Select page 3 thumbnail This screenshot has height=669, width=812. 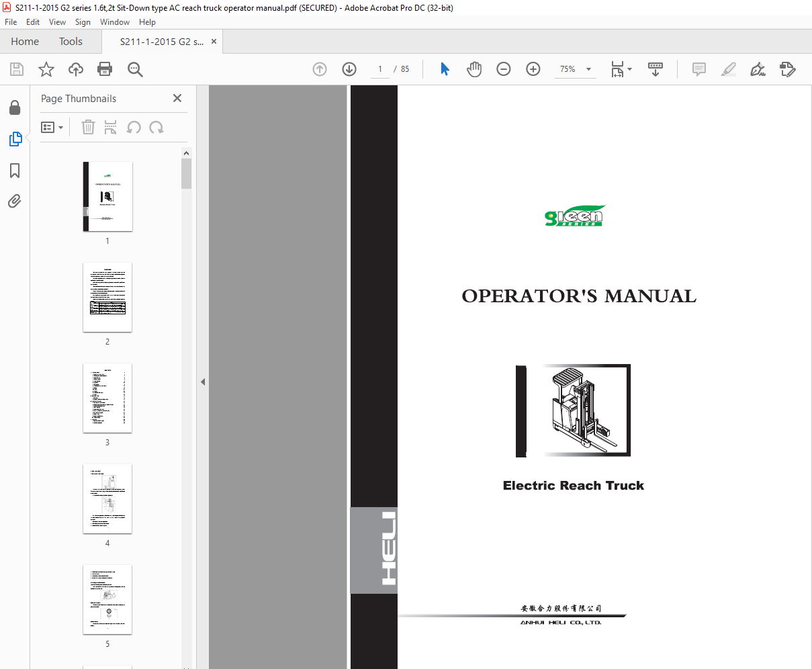point(107,398)
